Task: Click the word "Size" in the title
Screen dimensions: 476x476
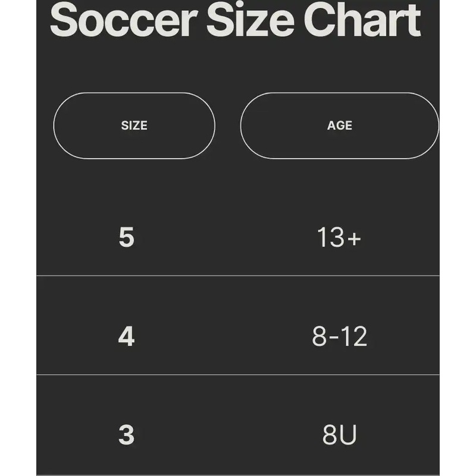Action: tap(249, 20)
